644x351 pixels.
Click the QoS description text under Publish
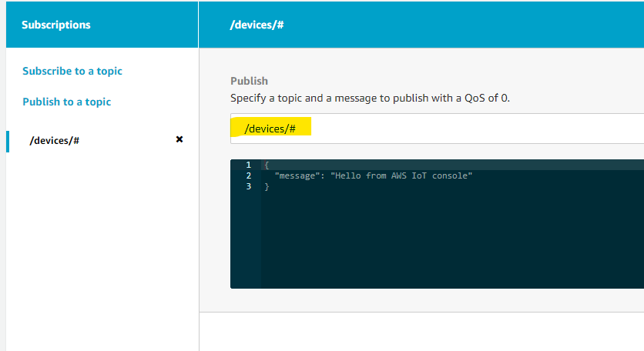[370, 98]
